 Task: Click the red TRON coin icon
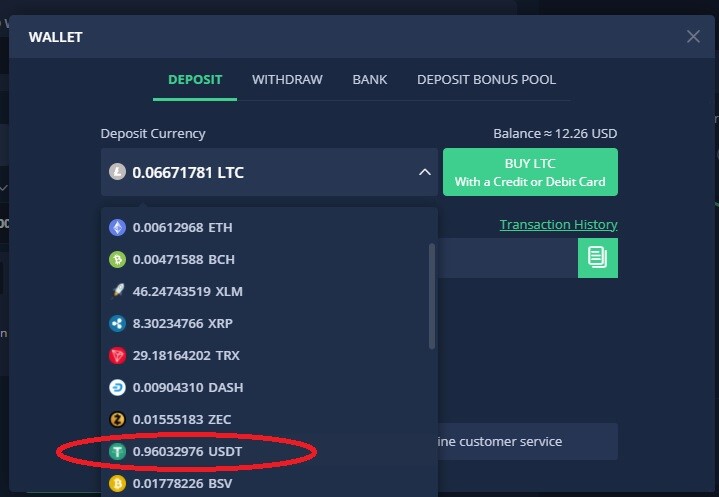[x=117, y=355]
